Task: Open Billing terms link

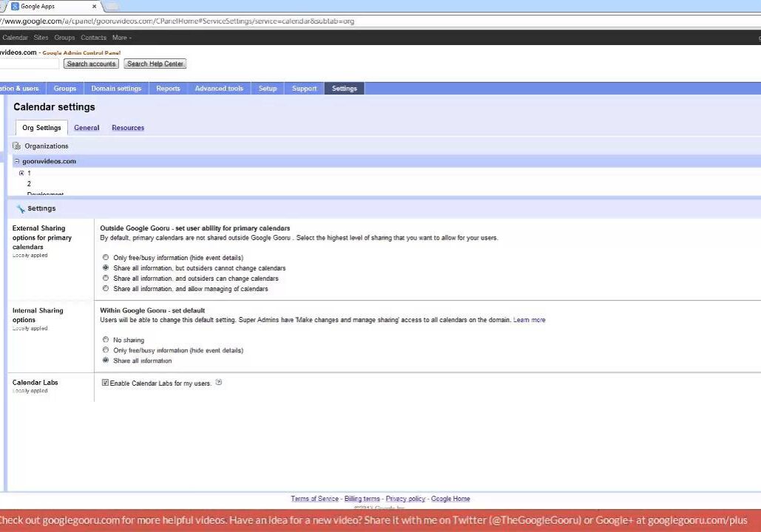Action: [x=362, y=499]
